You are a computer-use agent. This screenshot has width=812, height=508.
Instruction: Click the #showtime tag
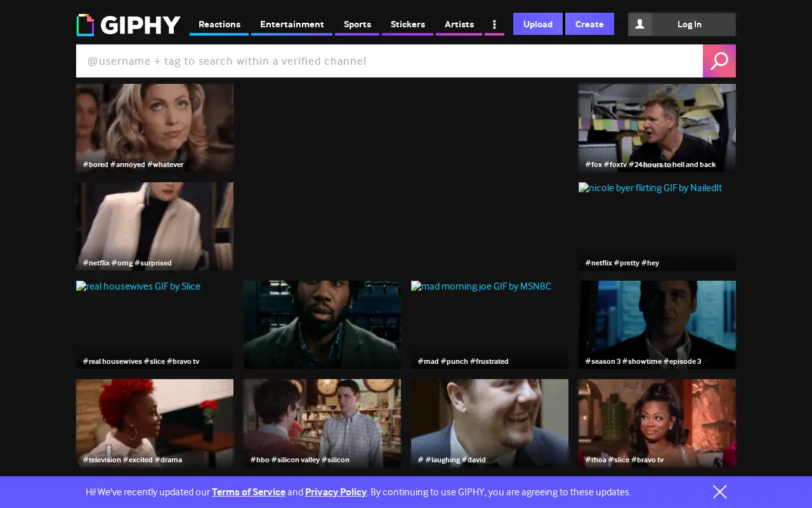pyautogui.click(x=642, y=361)
